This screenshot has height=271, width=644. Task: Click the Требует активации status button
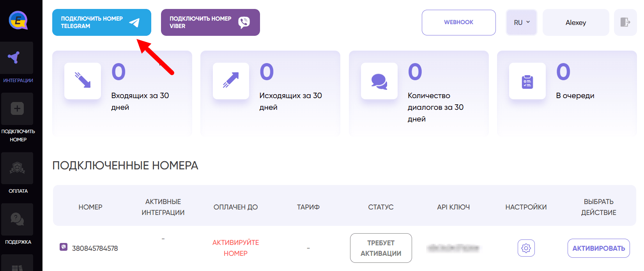pos(381,248)
